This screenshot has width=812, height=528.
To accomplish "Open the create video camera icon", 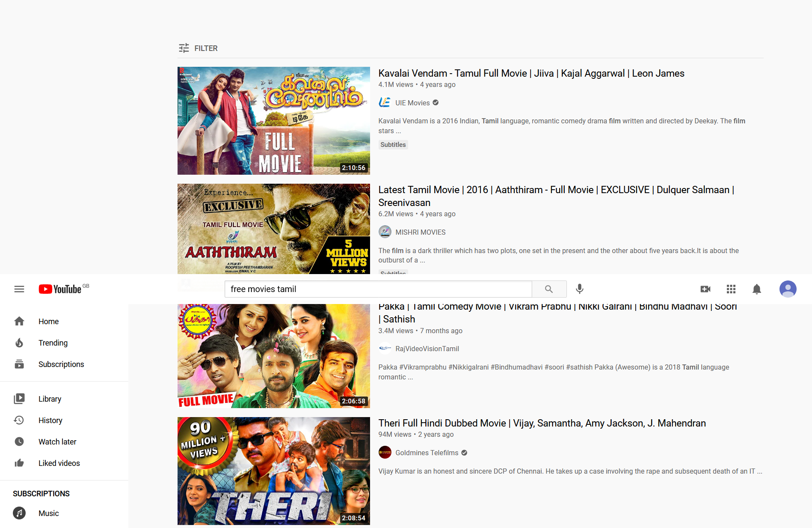I will pyautogui.click(x=705, y=289).
